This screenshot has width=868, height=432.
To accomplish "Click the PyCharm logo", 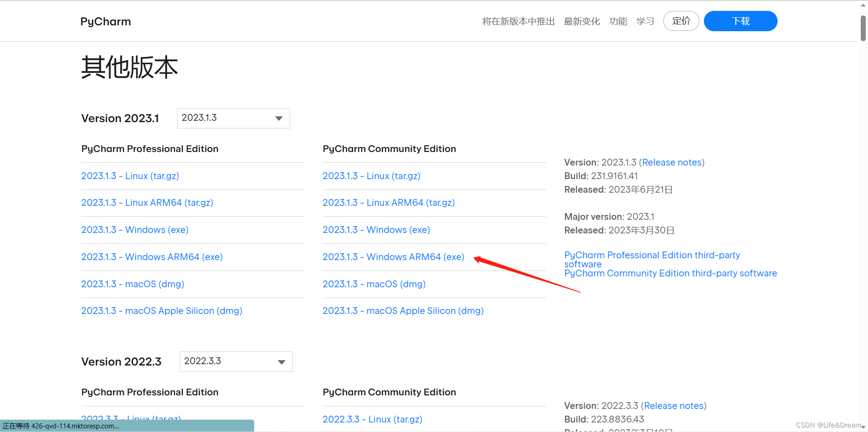I will pyautogui.click(x=105, y=21).
